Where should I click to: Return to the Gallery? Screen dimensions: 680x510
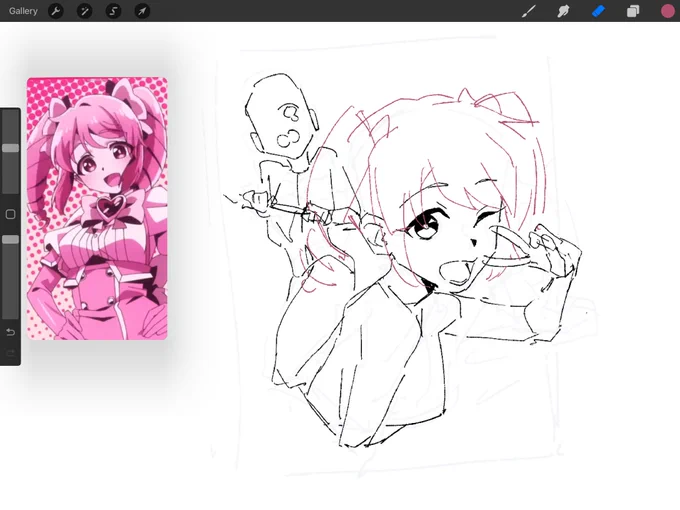(x=23, y=11)
